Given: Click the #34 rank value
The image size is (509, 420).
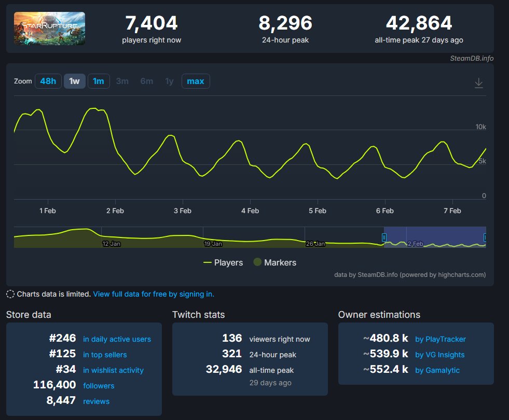Looking at the screenshot, I should coord(66,369).
